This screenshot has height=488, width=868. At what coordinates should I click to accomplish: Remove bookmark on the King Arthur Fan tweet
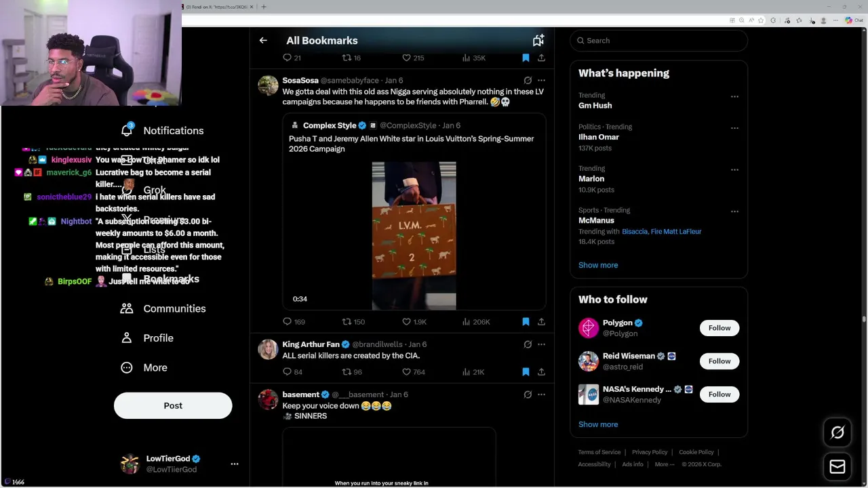click(x=526, y=372)
